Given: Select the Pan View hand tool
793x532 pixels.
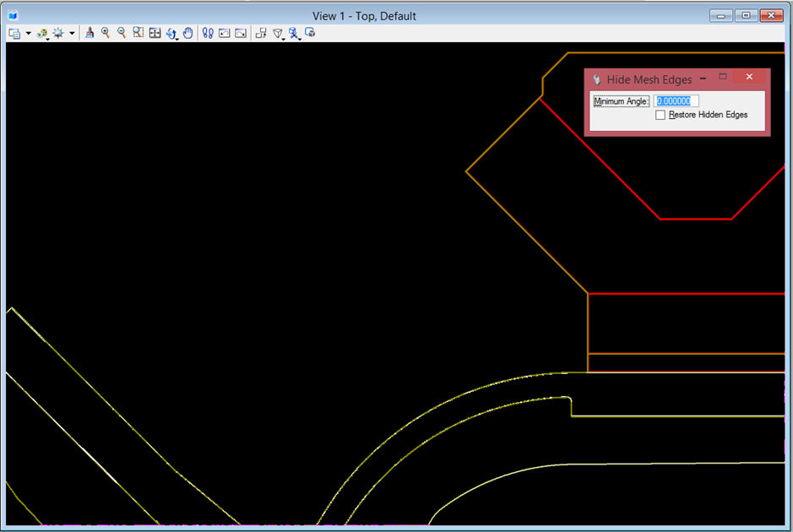Looking at the screenshot, I should tap(187, 33).
